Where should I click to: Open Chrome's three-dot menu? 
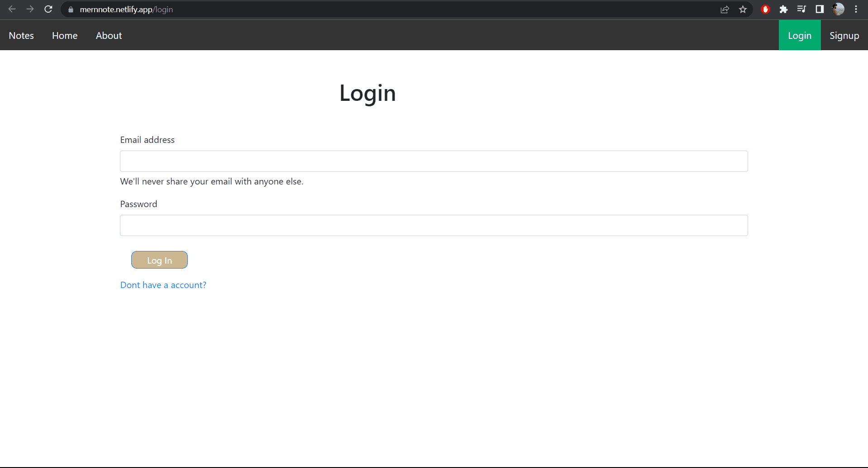tap(856, 9)
